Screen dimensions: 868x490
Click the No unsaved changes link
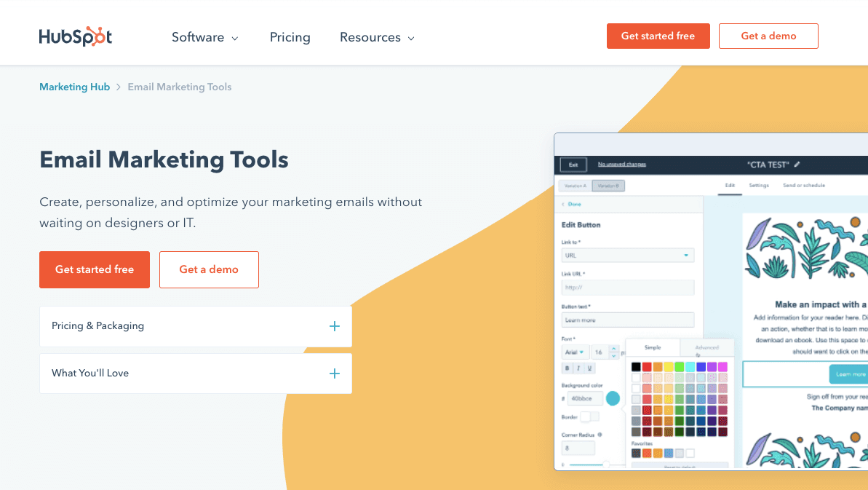[621, 165]
